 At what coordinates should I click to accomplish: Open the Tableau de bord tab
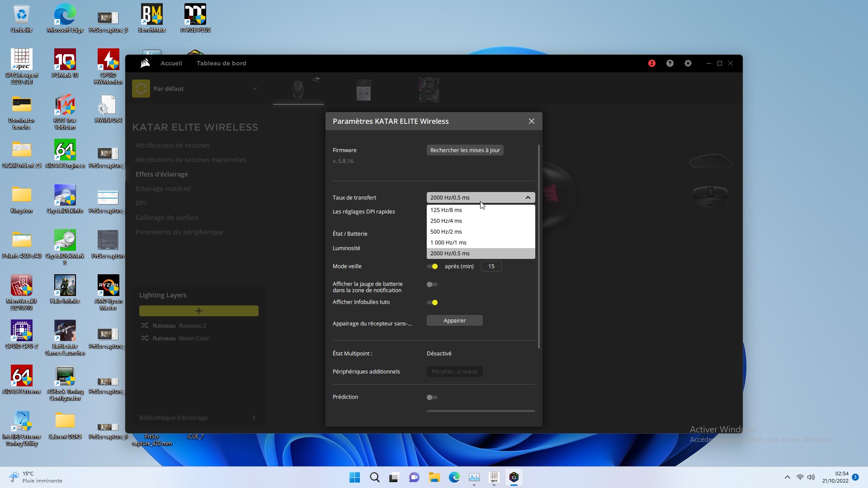[222, 63]
